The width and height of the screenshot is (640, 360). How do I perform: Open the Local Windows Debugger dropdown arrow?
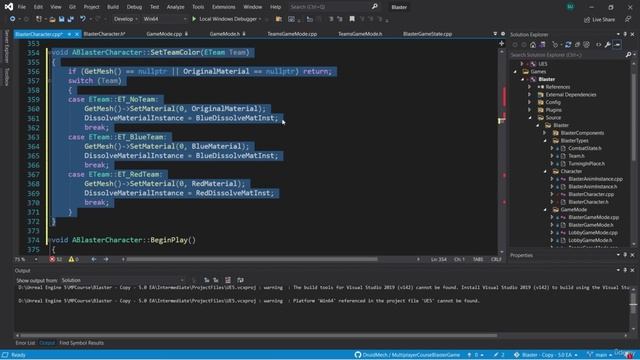tap(260, 19)
